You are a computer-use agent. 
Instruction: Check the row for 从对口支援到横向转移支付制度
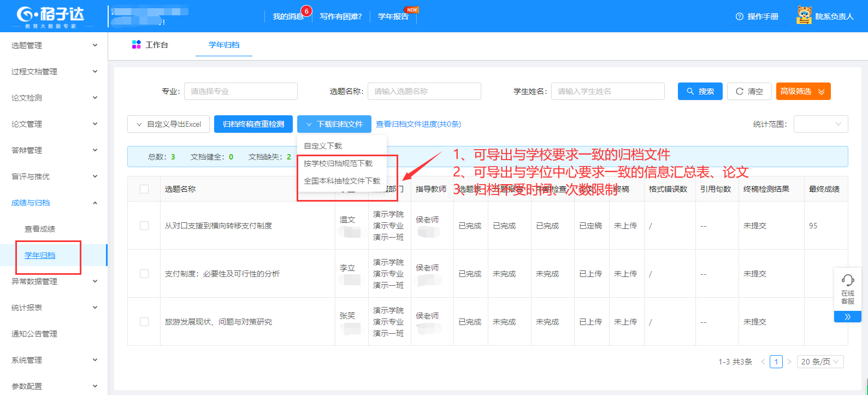(144, 226)
